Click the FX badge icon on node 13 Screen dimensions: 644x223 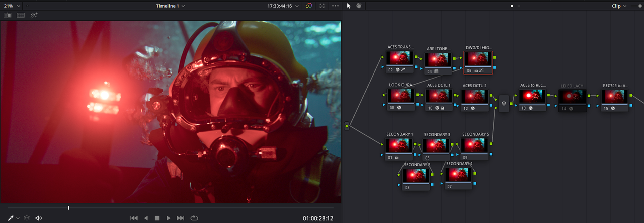(530, 108)
